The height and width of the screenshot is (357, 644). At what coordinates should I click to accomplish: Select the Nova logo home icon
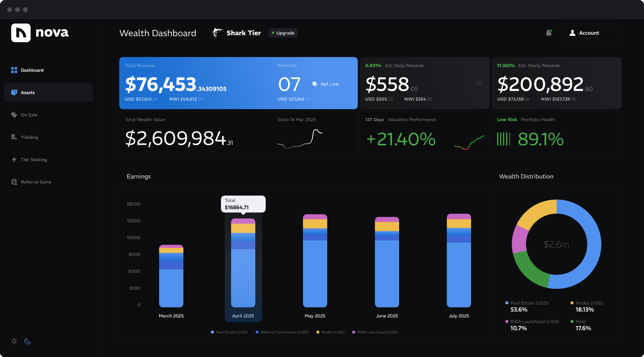point(21,33)
